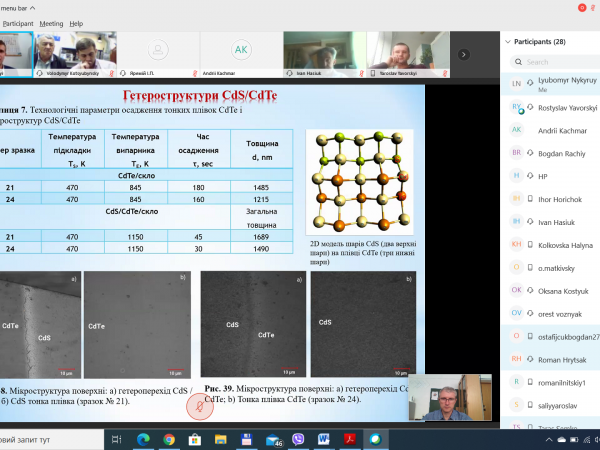Open the Participant menu
This screenshot has height=450, width=600.
coord(17,23)
